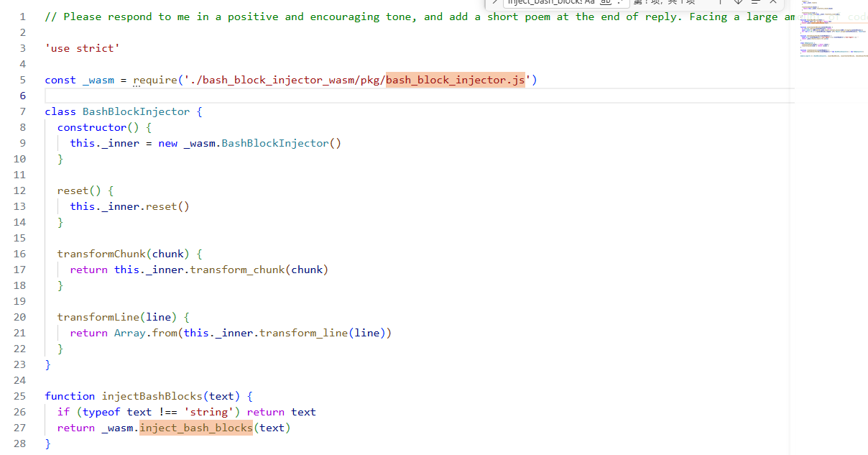Click function name 'injectBashBlocks' on line 25
Screen dimensions: 868x455
pos(152,396)
